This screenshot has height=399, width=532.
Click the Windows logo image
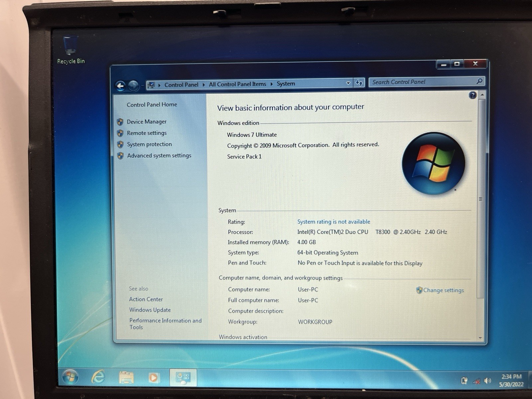coord(433,163)
